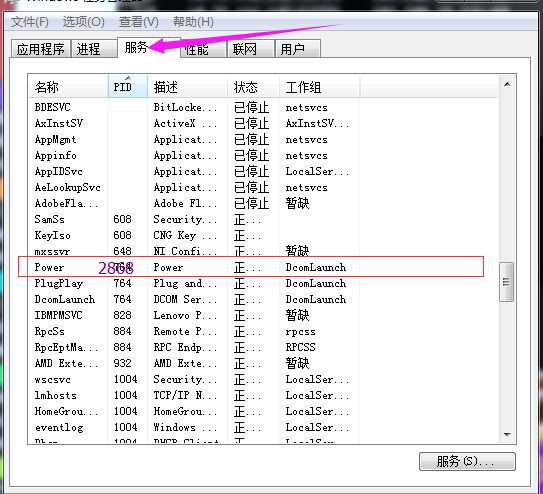Click the Windows description in eventlog row
The height and width of the screenshot is (494, 543).
coord(185,427)
